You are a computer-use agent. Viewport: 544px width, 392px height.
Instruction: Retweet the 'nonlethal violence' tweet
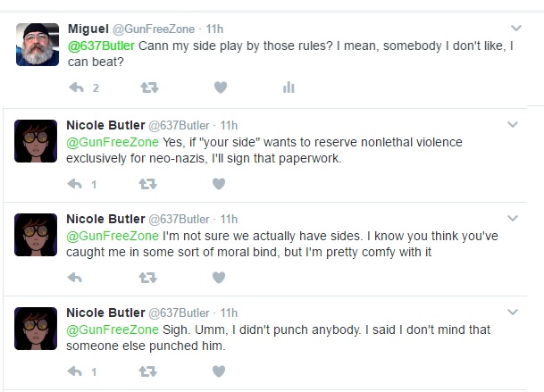tap(148, 184)
